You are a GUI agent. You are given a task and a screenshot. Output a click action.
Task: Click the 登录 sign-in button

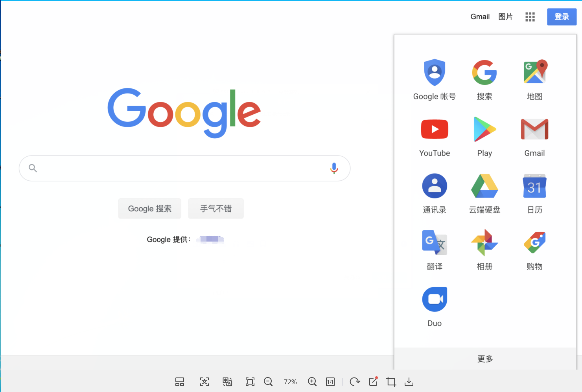562,17
